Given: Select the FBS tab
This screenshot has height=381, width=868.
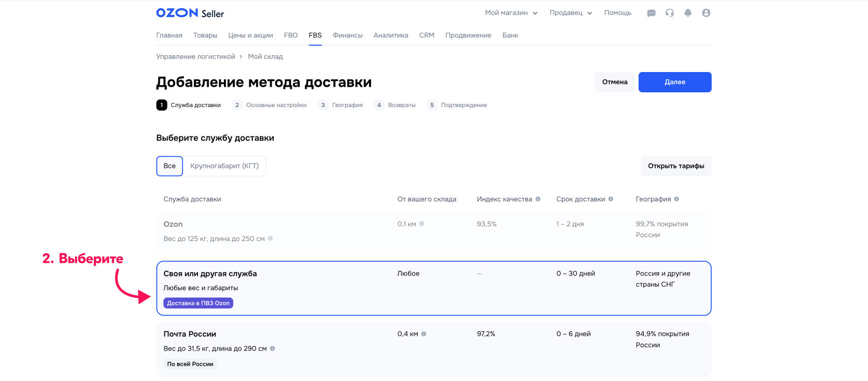Looking at the screenshot, I should pyautogui.click(x=315, y=36).
